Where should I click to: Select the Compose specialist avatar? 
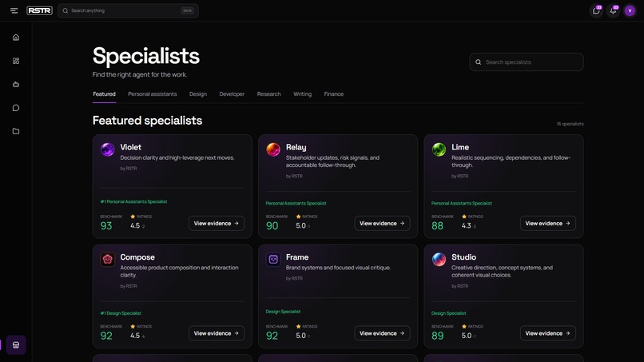(108, 259)
